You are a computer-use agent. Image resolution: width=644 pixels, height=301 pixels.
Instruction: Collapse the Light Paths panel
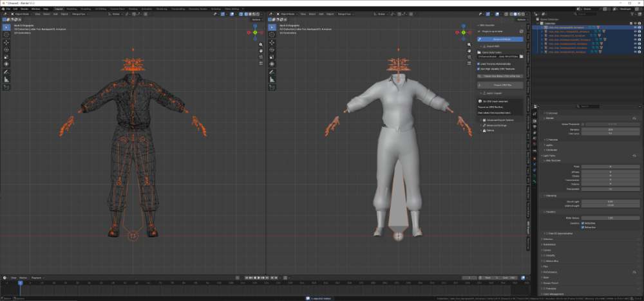(x=542, y=156)
